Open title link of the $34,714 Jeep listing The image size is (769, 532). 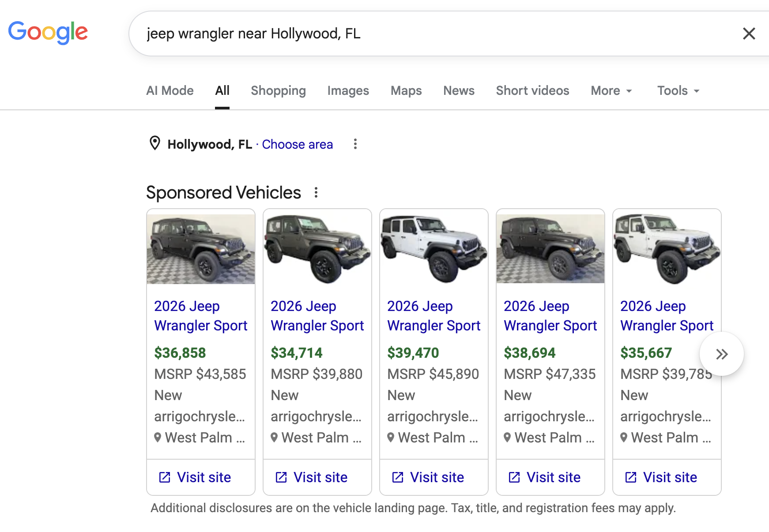click(x=317, y=316)
